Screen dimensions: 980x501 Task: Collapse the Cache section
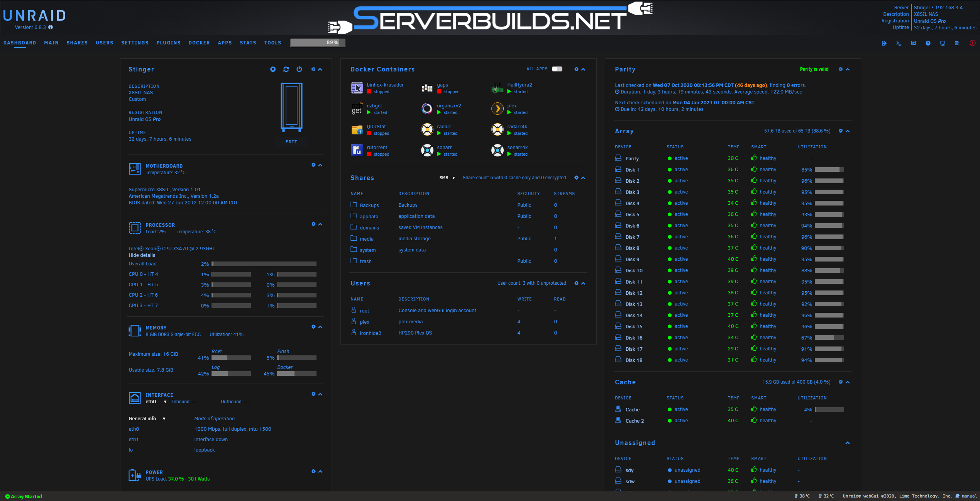[x=848, y=382]
